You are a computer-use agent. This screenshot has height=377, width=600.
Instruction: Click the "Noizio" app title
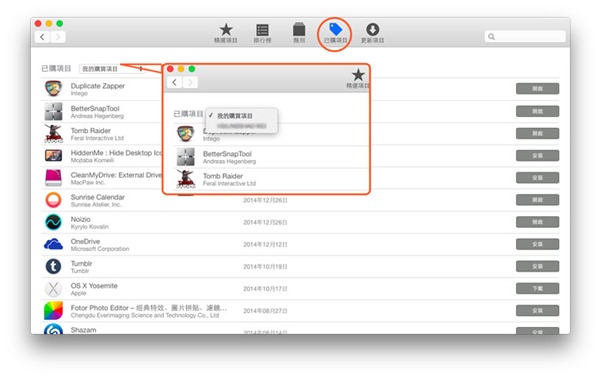80,219
